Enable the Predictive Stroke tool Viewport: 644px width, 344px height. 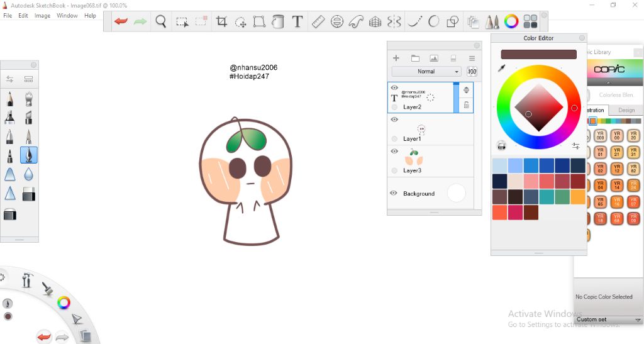tap(434, 21)
